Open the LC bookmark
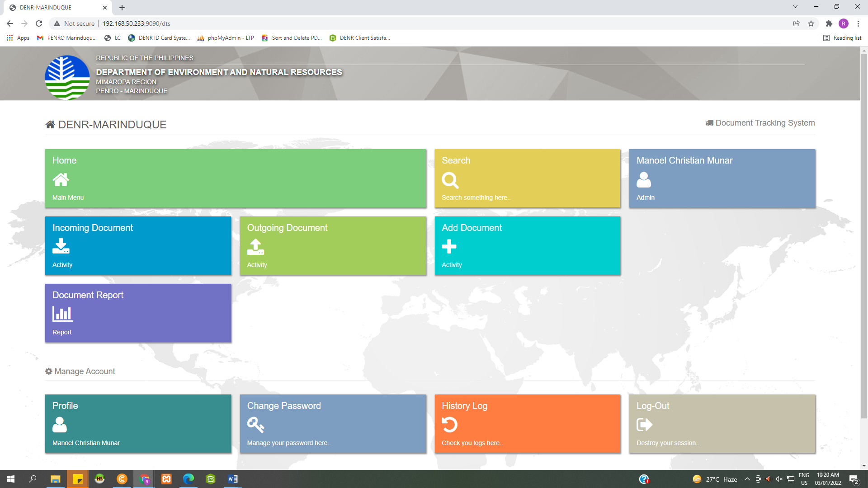This screenshot has width=868, height=488. coord(113,38)
